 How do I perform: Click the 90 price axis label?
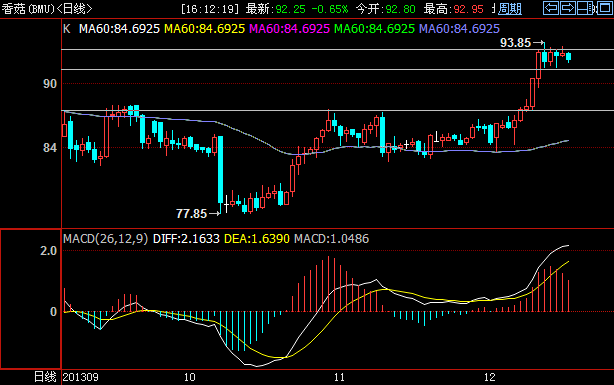(50, 84)
